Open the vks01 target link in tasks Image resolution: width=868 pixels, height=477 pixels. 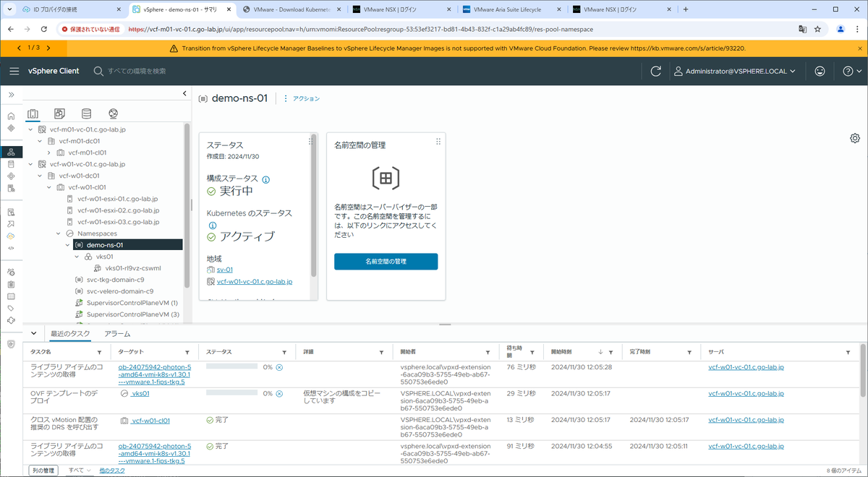[140, 394]
